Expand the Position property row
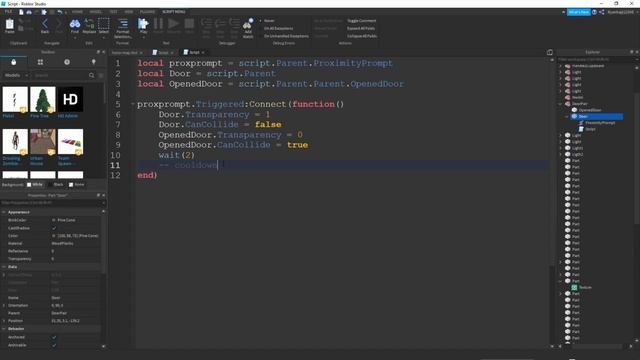Image resolution: width=640 pixels, height=360 pixels. pyautogui.click(x=4, y=321)
